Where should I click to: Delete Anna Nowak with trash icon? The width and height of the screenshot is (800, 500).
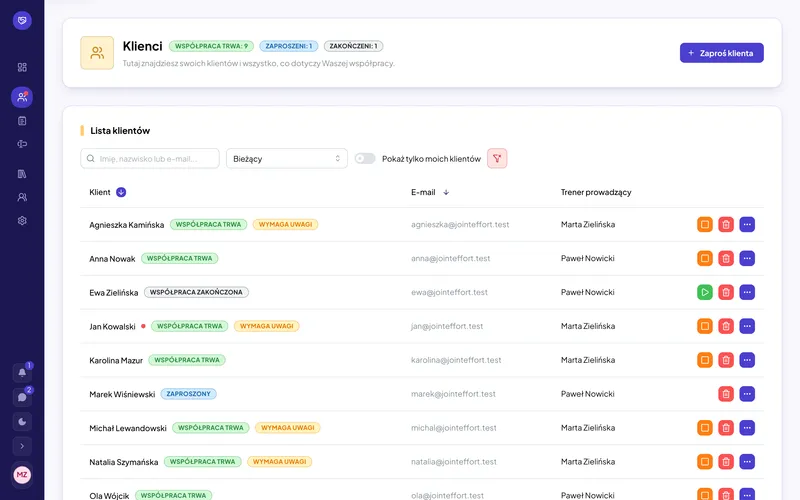point(726,258)
